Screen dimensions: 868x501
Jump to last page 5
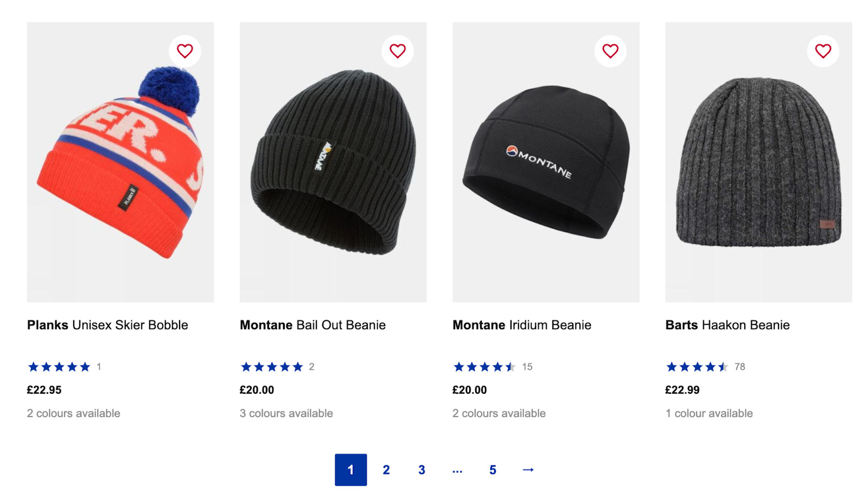click(493, 470)
